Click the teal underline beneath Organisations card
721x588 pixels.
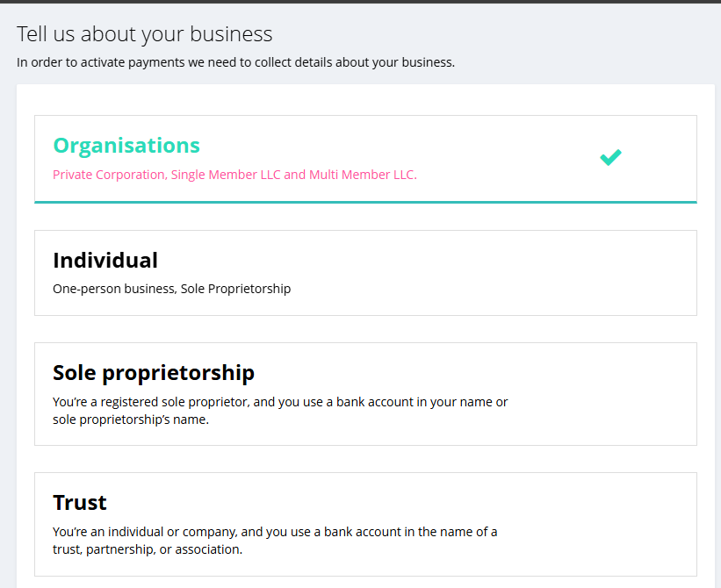point(365,202)
